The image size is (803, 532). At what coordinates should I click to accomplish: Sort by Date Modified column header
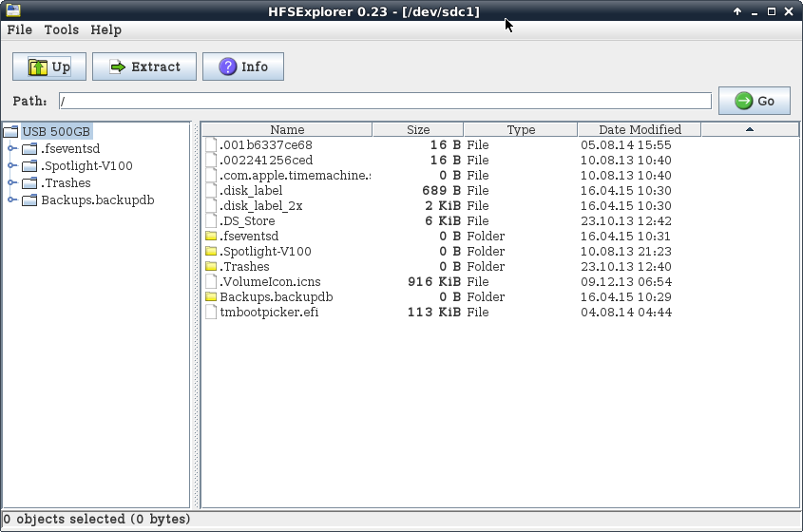click(x=640, y=129)
